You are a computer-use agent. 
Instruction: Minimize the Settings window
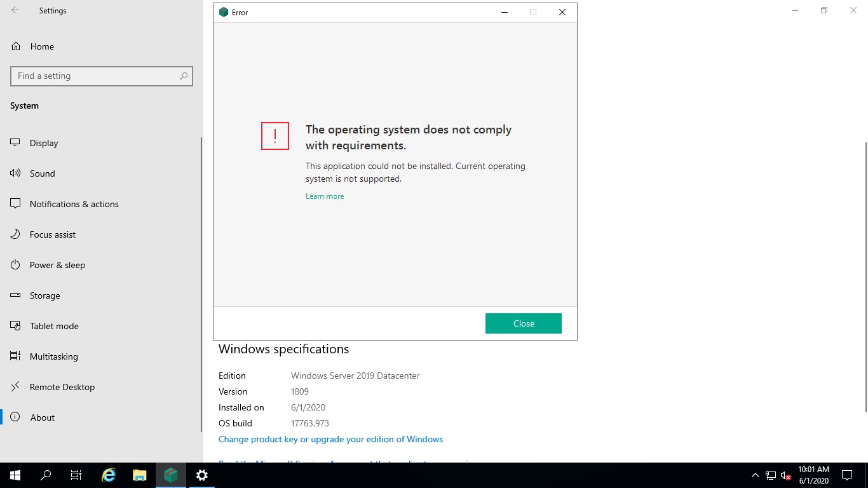(795, 10)
